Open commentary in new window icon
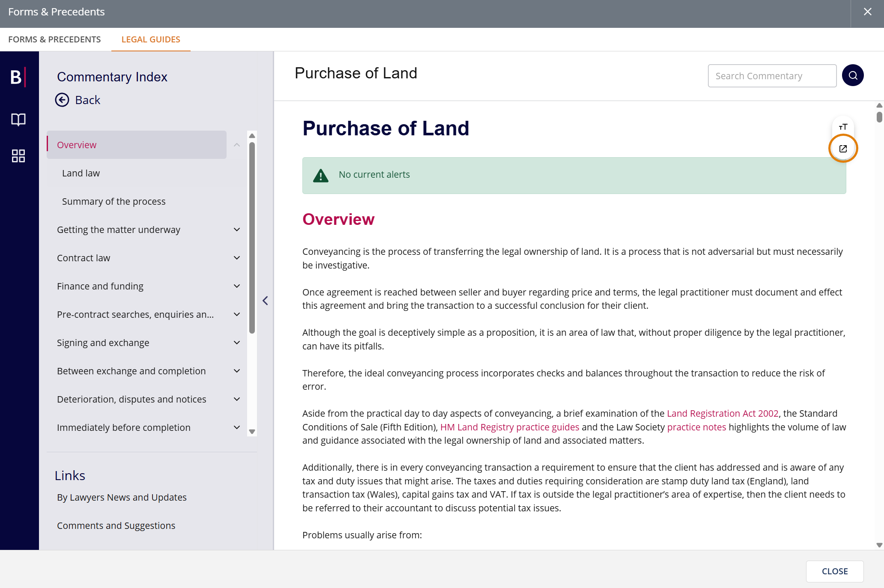This screenshot has height=588, width=884. (842, 149)
